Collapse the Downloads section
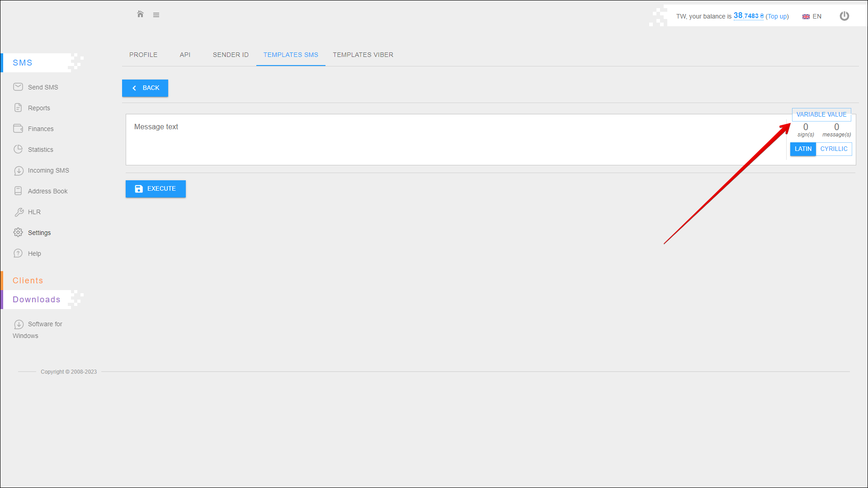 (x=37, y=300)
